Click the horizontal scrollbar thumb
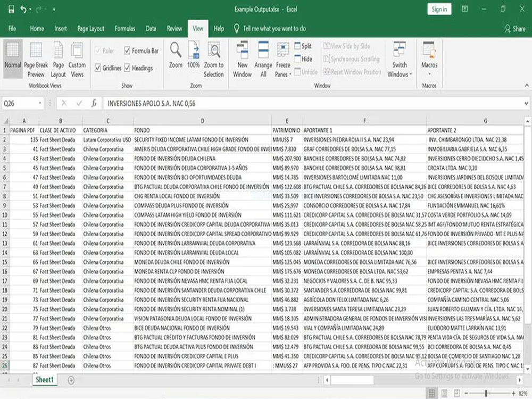Viewport: 532px width, 399px height. (x=352, y=380)
